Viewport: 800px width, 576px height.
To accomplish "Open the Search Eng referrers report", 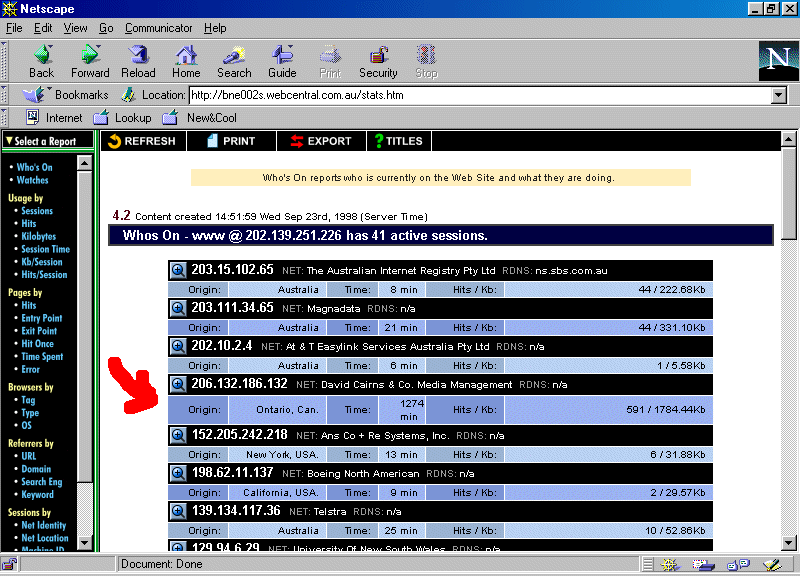I will point(42,482).
